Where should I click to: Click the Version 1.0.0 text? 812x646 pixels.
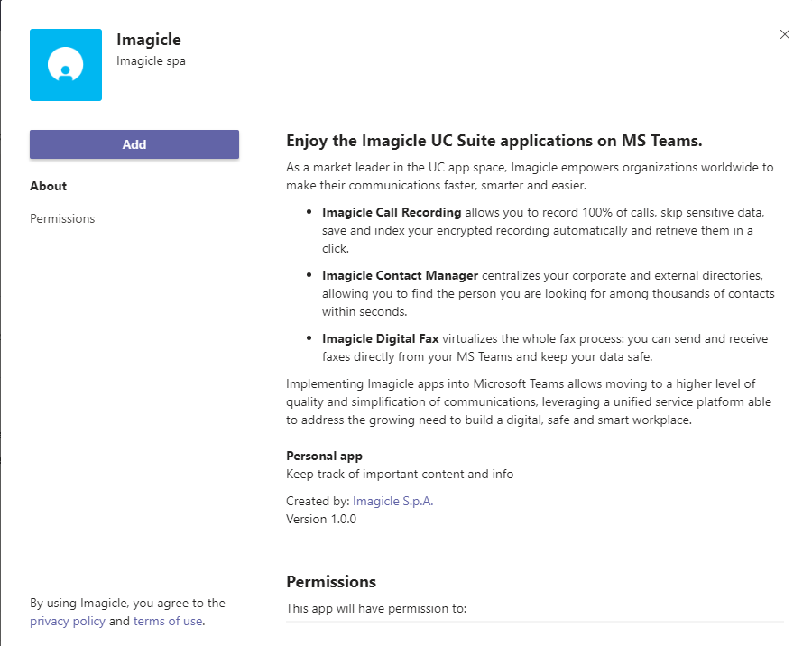[x=321, y=519]
